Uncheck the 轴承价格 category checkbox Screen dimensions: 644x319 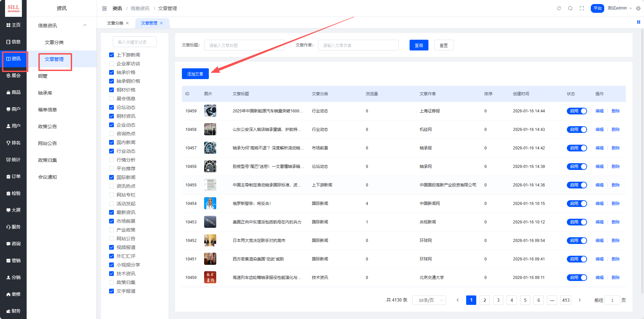[111, 72]
